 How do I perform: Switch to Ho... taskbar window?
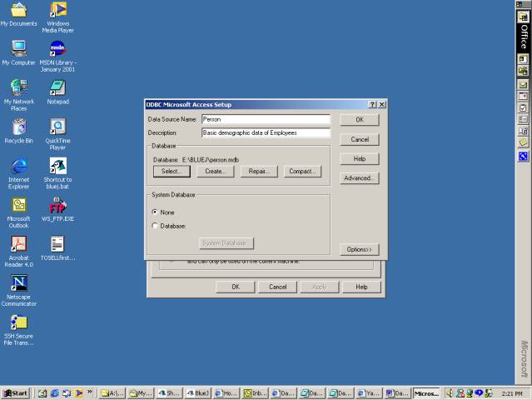click(x=226, y=393)
